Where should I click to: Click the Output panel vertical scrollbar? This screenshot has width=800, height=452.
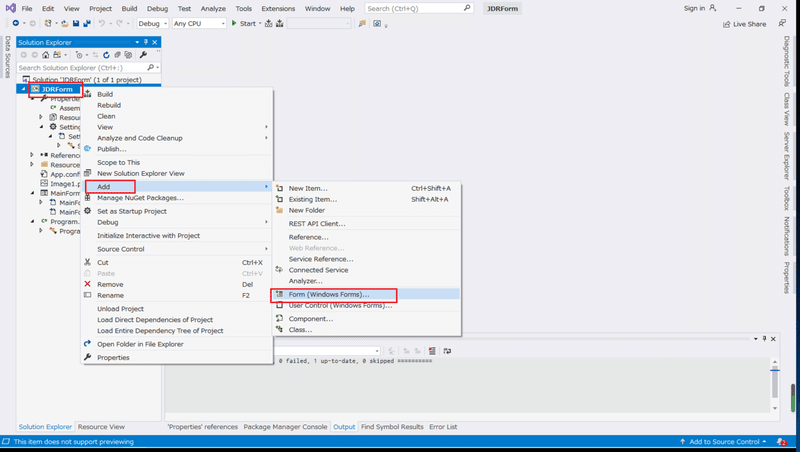pyautogui.click(x=774, y=385)
